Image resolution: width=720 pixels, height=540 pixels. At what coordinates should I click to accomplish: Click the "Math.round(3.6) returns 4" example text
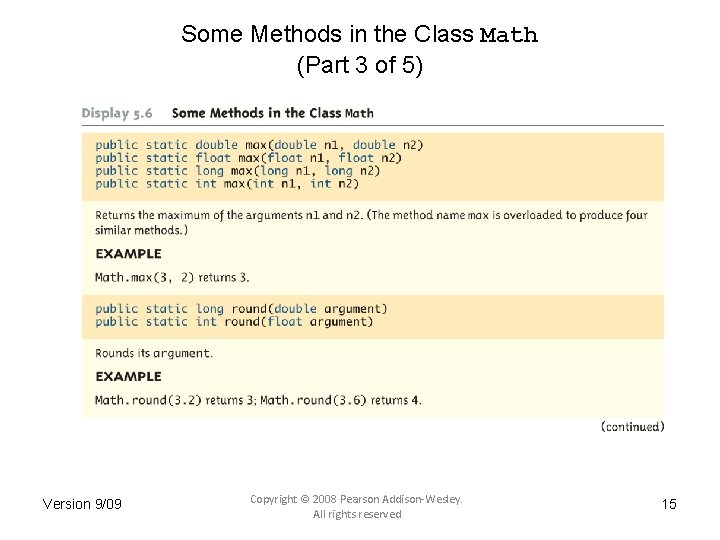[x=341, y=401]
